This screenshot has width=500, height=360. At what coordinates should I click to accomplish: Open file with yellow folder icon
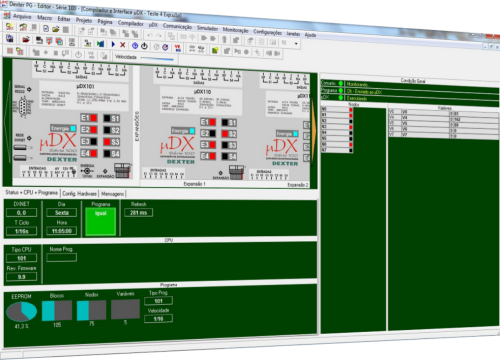pyautogui.click(x=56, y=29)
